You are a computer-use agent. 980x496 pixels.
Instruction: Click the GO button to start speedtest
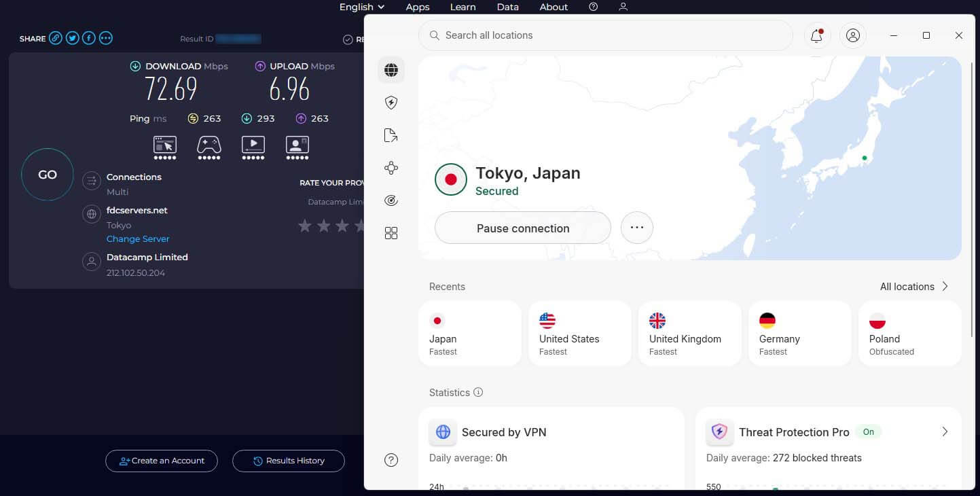click(48, 175)
